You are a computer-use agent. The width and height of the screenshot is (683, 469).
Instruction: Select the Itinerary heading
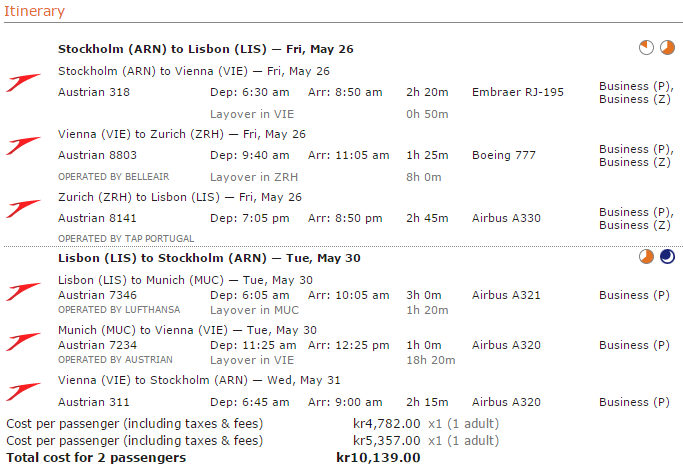point(36,12)
